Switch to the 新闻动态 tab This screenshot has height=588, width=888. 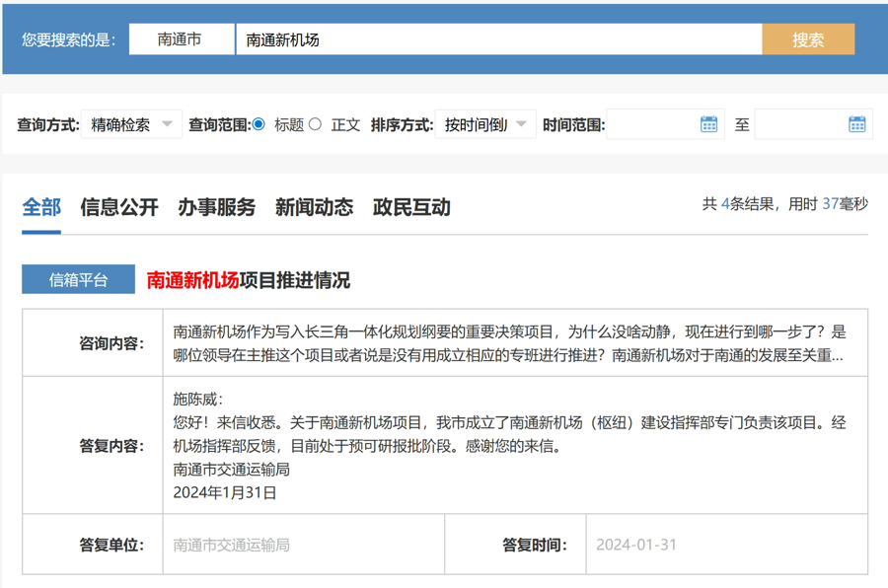[x=315, y=207]
